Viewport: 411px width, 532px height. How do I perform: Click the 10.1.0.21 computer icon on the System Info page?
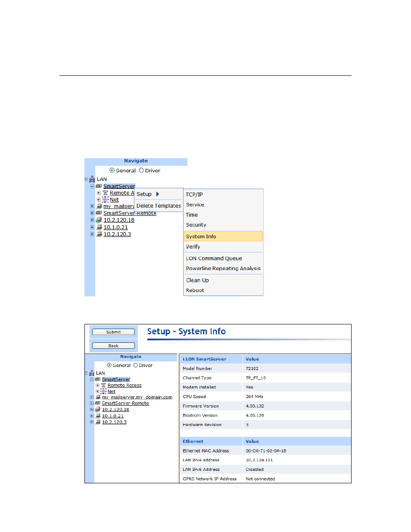(x=98, y=416)
